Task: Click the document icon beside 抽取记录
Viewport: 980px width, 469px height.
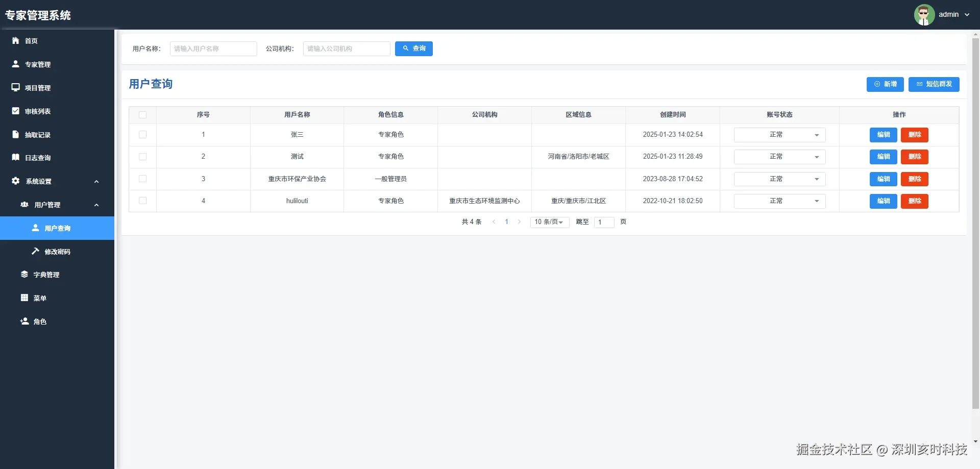Action: 15,134
